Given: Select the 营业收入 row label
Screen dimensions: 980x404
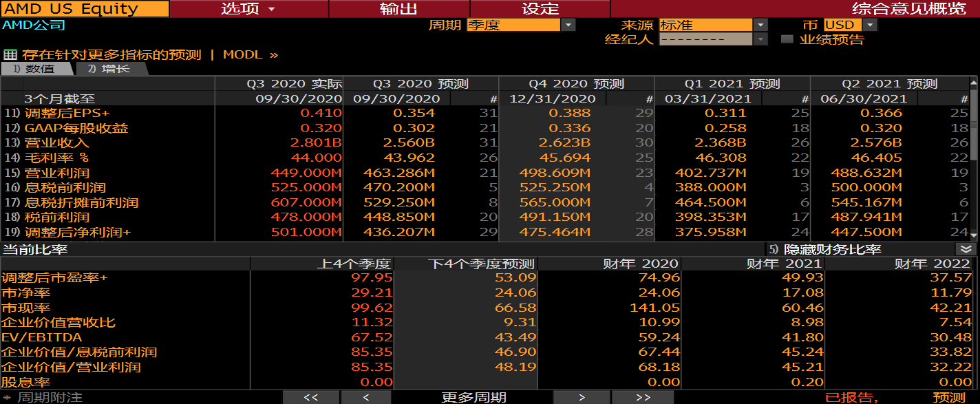Looking at the screenshot, I should click(57, 142).
